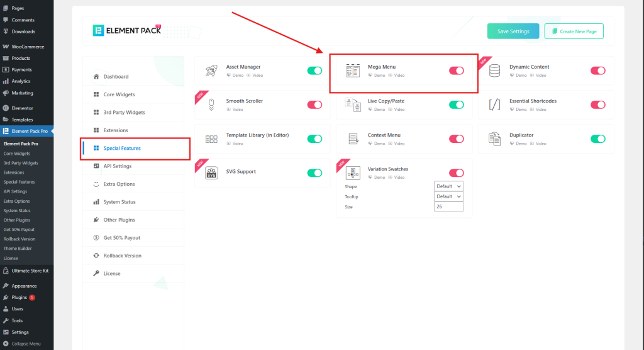Click the Size input field

[x=448, y=206]
